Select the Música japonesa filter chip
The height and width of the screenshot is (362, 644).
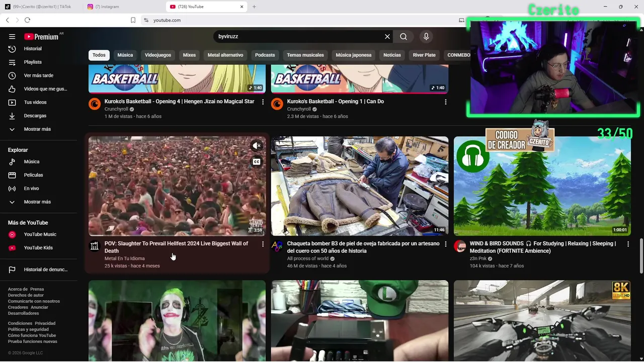pyautogui.click(x=354, y=55)
